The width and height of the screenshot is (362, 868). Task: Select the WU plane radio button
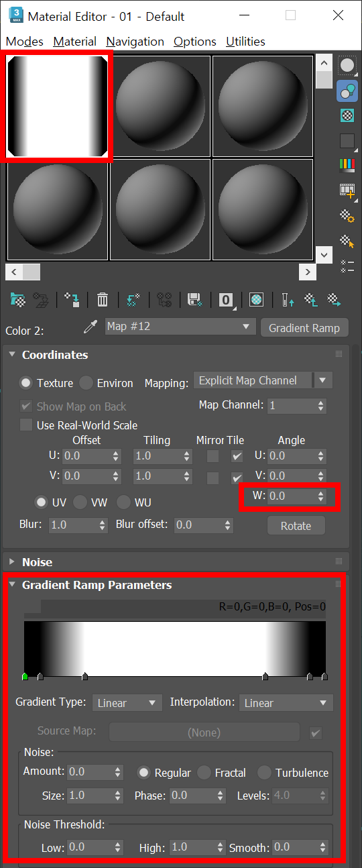[123, 502]
